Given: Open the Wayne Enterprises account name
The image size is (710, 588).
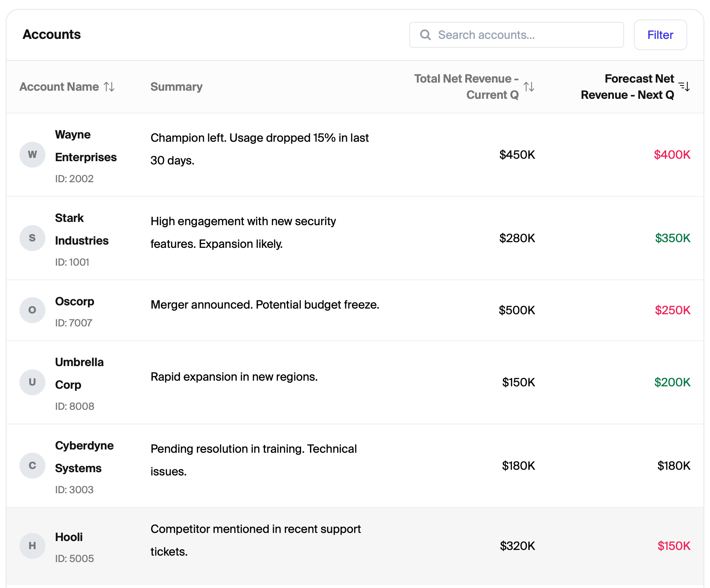Looking at the screenshot, I should 86,146.
